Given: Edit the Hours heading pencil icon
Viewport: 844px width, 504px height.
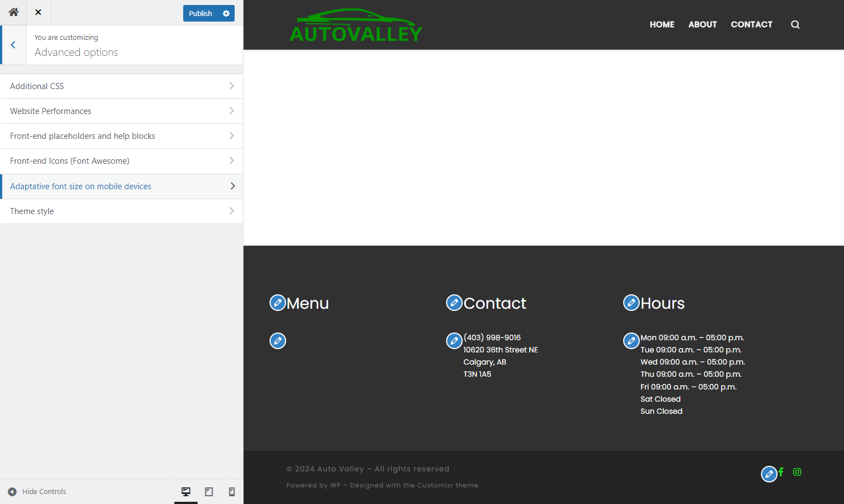Looking at the screenshot, I should coord(631,303).
